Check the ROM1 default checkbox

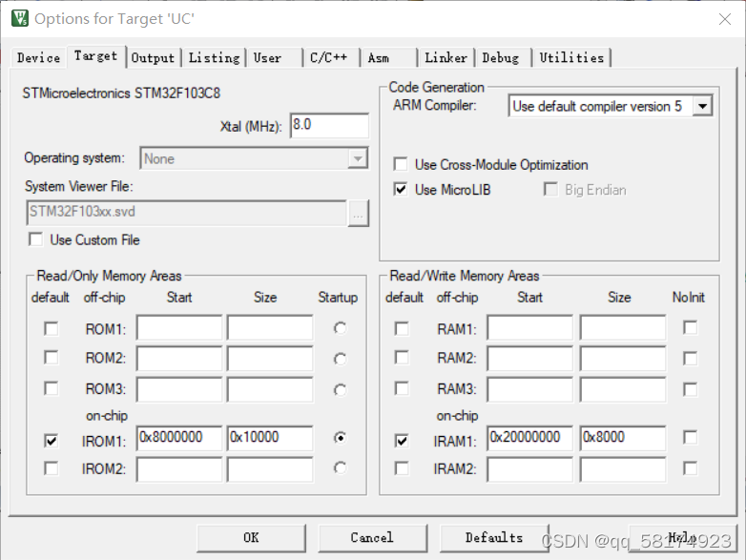51,328
